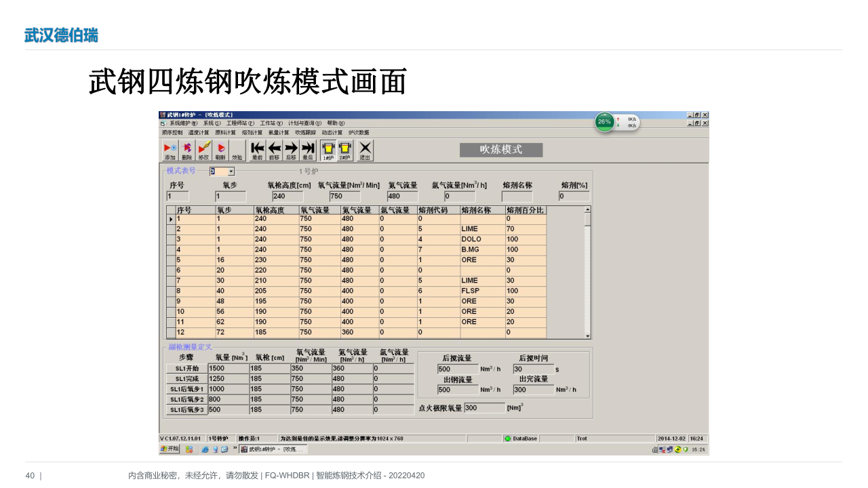Click the table scrollbar up arrow
The image size is (868, 488).
pos(588,209)
